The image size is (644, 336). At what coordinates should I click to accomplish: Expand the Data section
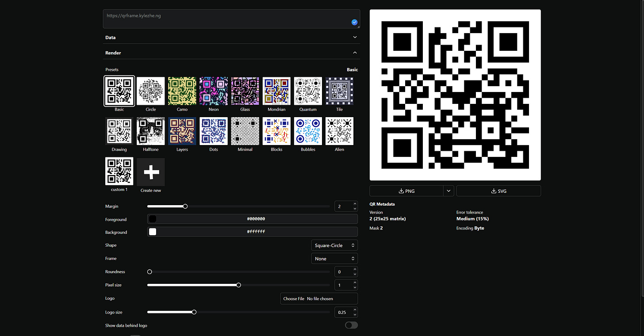click(x=231, y=38)
